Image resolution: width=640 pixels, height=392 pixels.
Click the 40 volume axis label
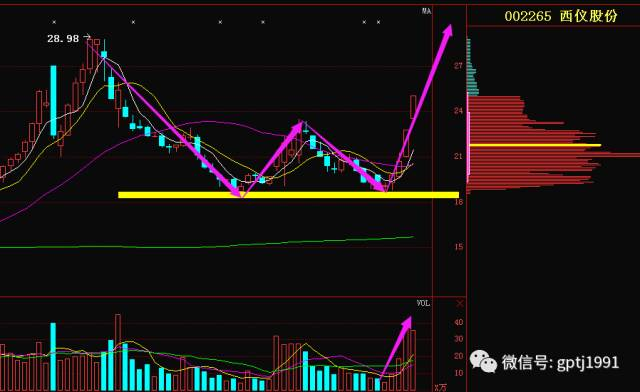(x=458, y=323)
